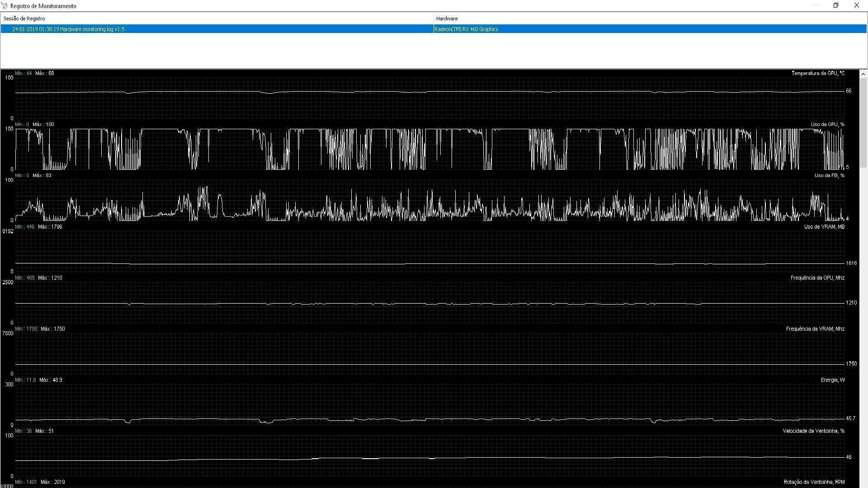Click the Min : 36 Máx : 51 fan speed stats
This screenshot has width=868, height=488.
click(x=34, y=431)
